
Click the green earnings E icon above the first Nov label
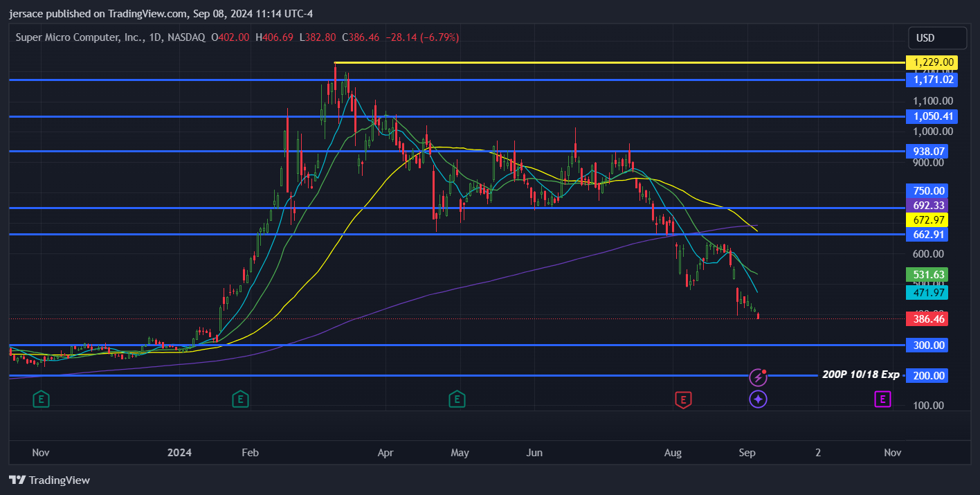(x=42, y=399)
